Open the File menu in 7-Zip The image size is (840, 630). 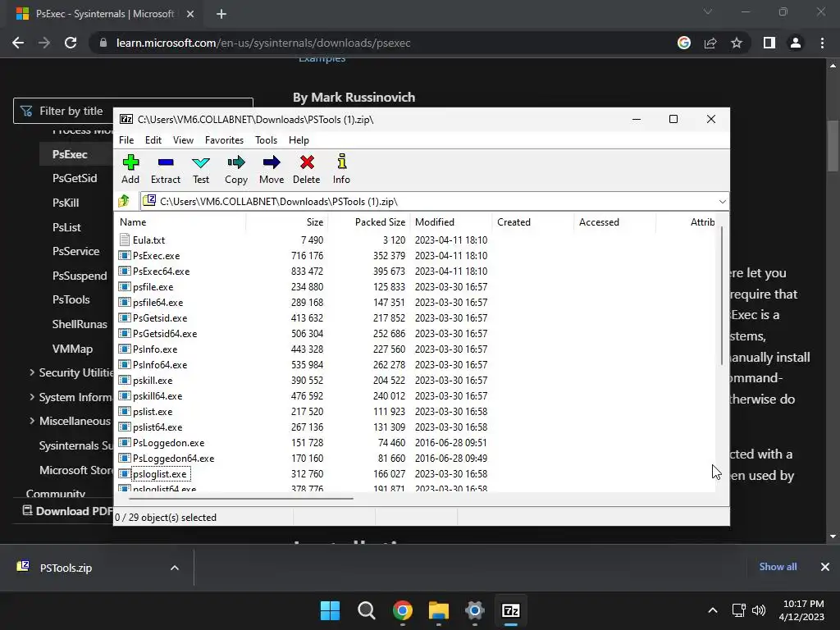(126, 139)
